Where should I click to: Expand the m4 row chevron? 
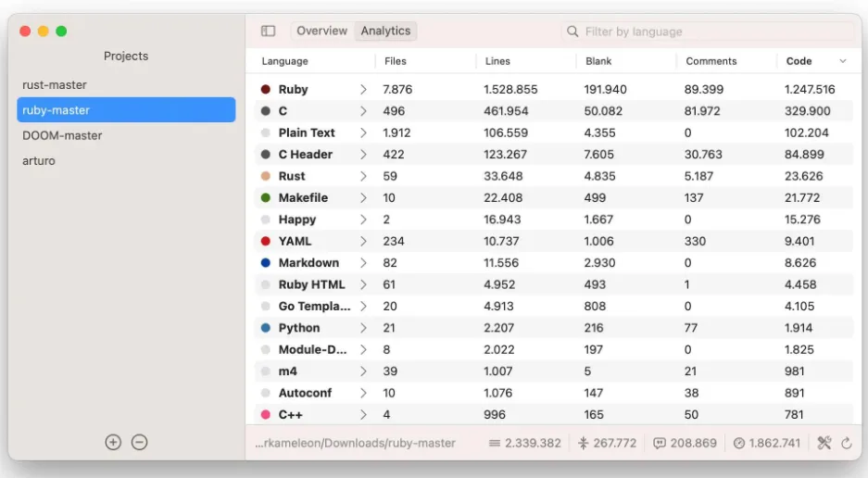(363, 371)
